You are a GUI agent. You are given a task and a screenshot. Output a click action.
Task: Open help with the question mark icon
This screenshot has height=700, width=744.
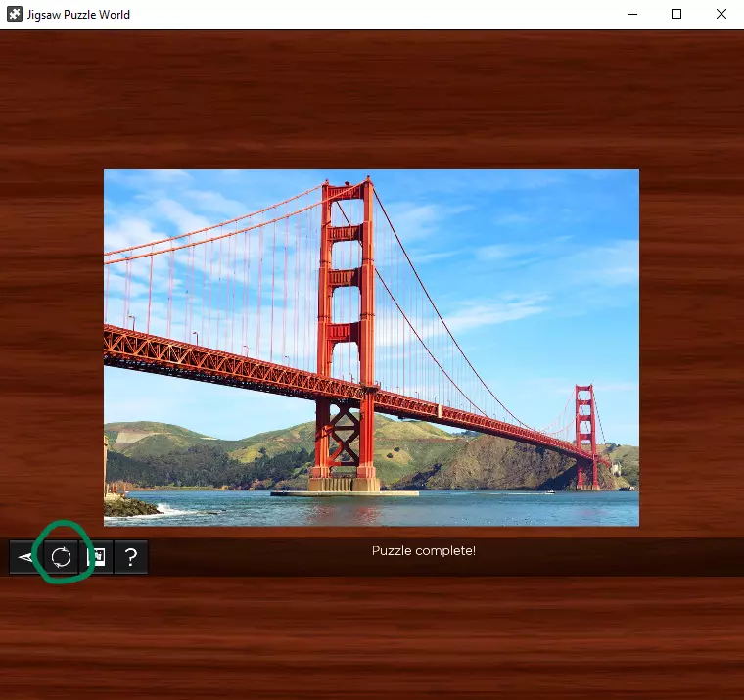click(x=131, y=557)
